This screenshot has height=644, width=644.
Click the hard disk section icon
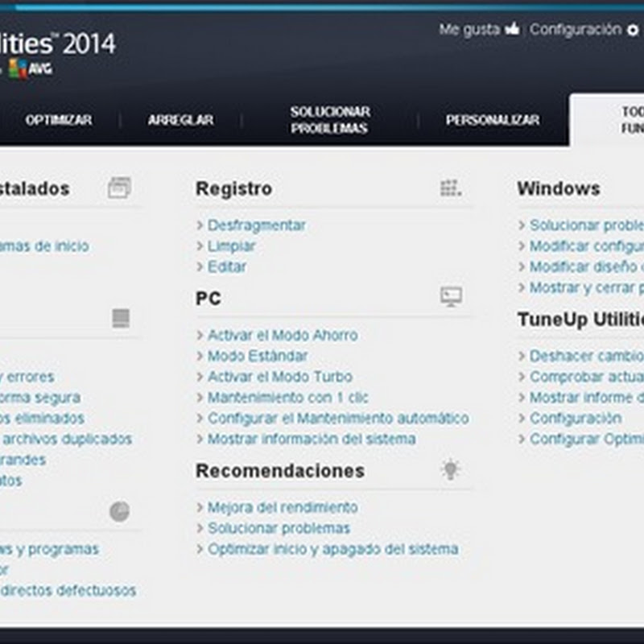pos(121,318)
